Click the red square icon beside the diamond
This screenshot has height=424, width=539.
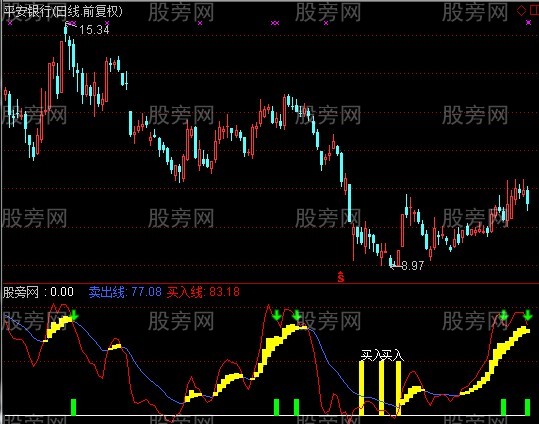point(535,11)
